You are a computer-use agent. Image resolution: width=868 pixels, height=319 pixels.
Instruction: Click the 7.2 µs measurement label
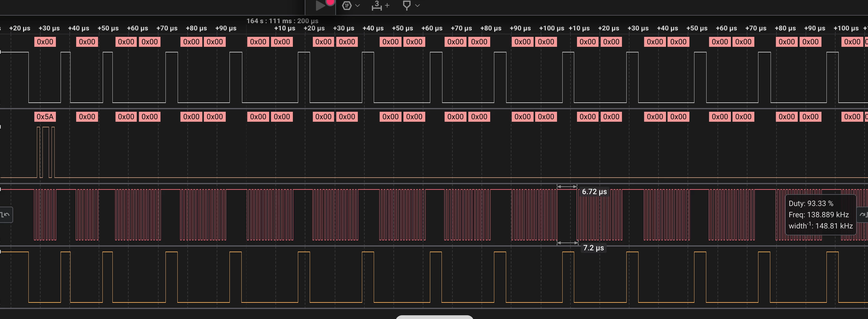(x=593, y=248)
